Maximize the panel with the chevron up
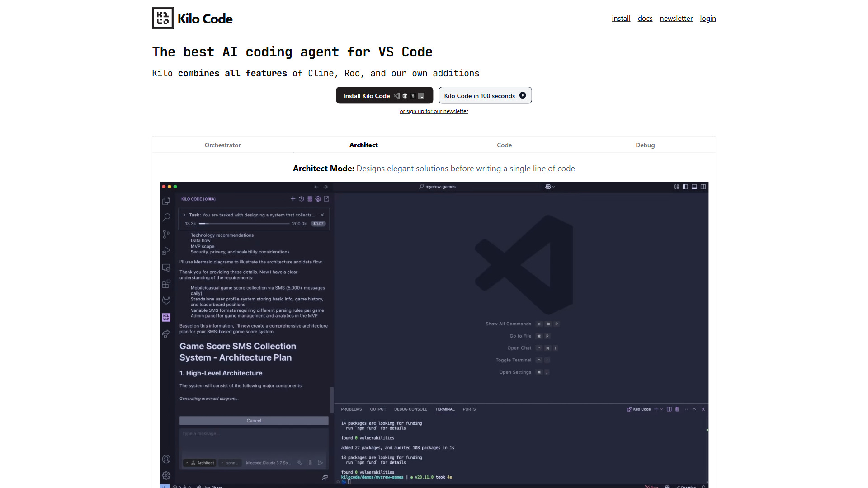This screenshot has height=488, width=868. click(694, 409)
